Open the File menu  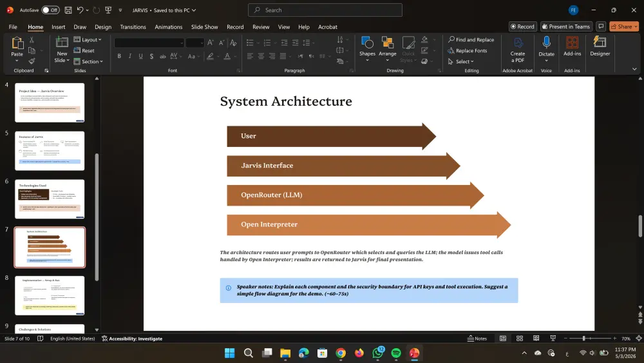coord(13,26)
